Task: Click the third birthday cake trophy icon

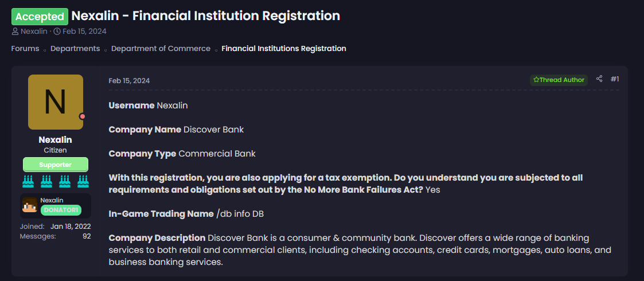Action: tap(65, 181)
